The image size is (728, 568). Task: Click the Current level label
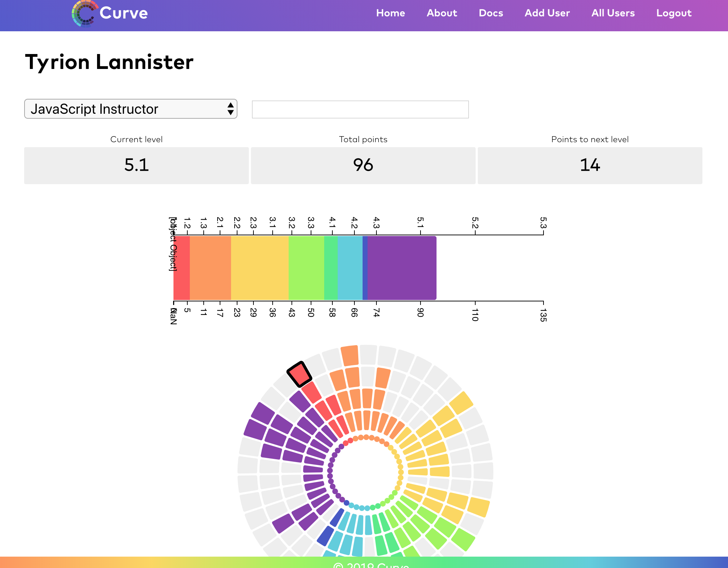(136, 139)
